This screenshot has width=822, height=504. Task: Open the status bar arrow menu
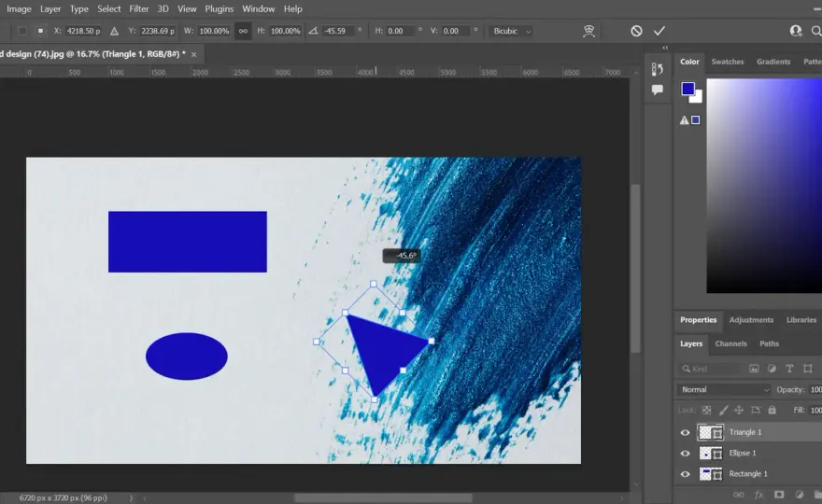(131, 498)
